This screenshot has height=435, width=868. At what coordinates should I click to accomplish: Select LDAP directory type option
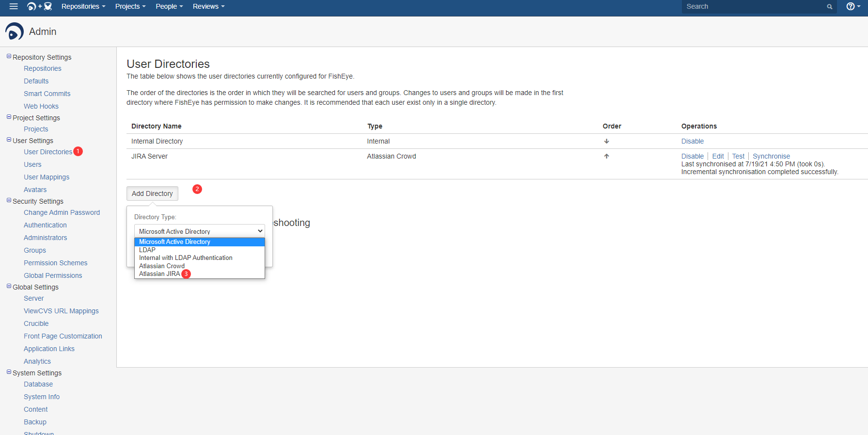point(199,250)
